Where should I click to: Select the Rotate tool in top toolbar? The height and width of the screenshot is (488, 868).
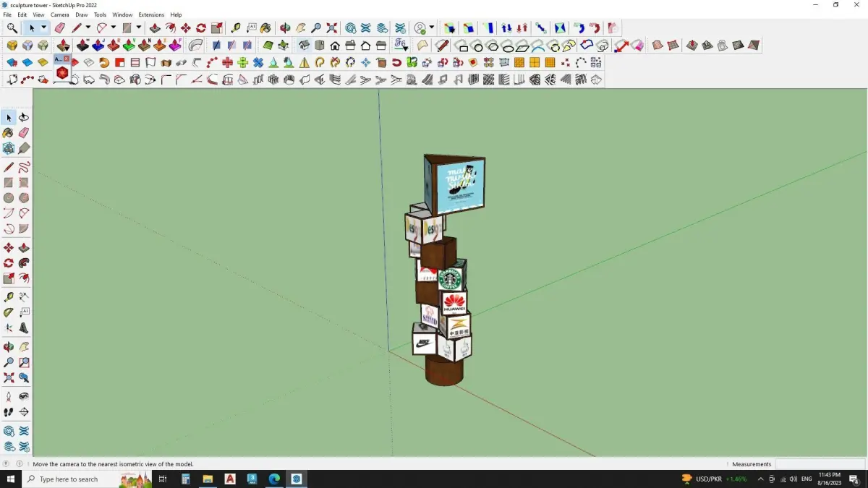[202, 28]
